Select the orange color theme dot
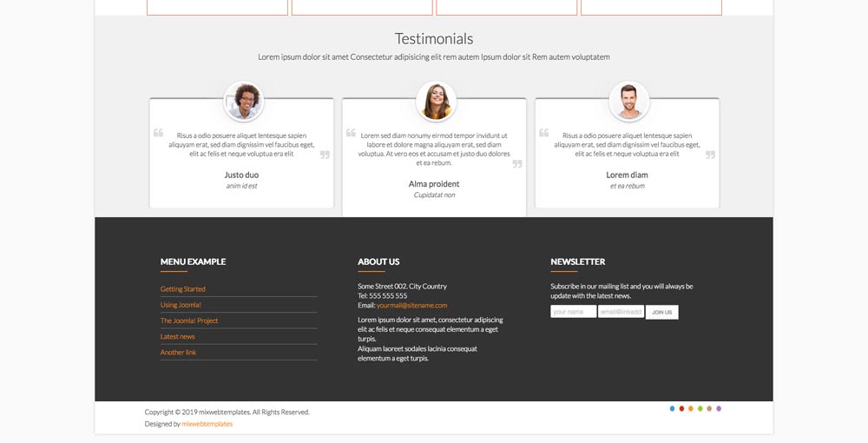This screenshot has width=868, height=443. click(691, 408)
